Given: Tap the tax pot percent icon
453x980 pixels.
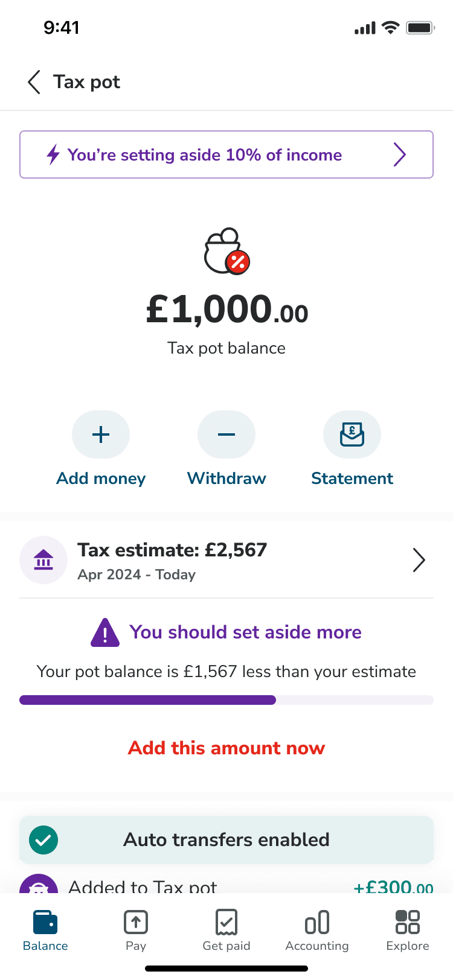Looking at the screenshot, I should pos(226,251).
